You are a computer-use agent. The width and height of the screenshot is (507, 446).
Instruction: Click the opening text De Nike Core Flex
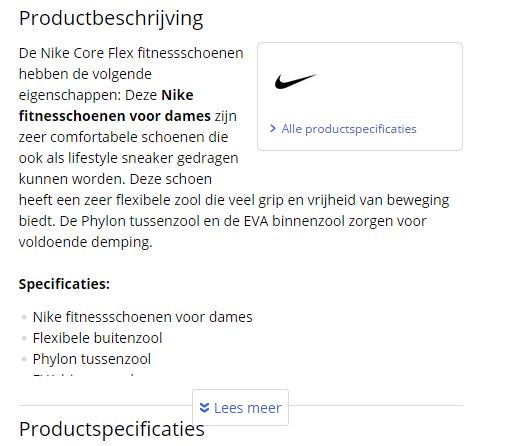pyautogui.click(x=76, y=53)
